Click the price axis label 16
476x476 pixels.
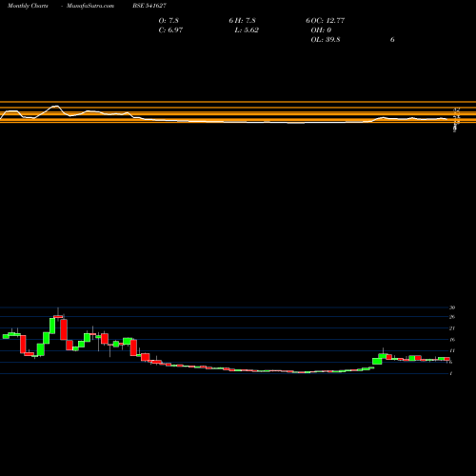tap(452, 340)
